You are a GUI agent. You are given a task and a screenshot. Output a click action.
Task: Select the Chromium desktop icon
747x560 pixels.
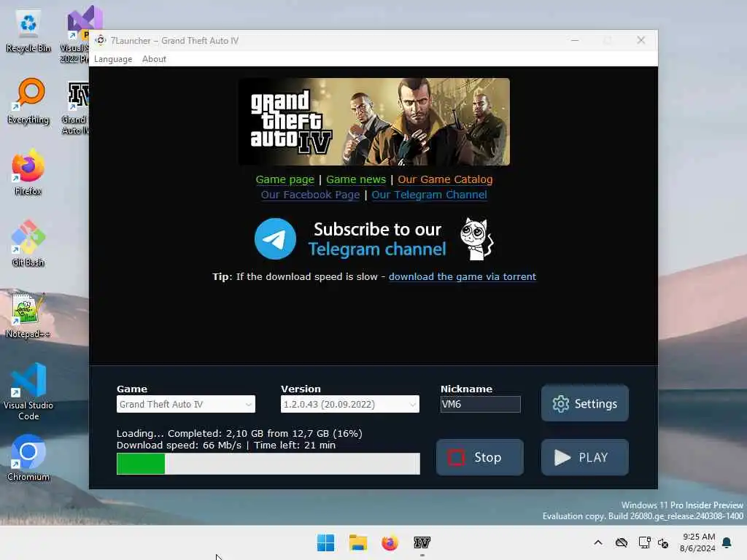[x=28, y=458]
